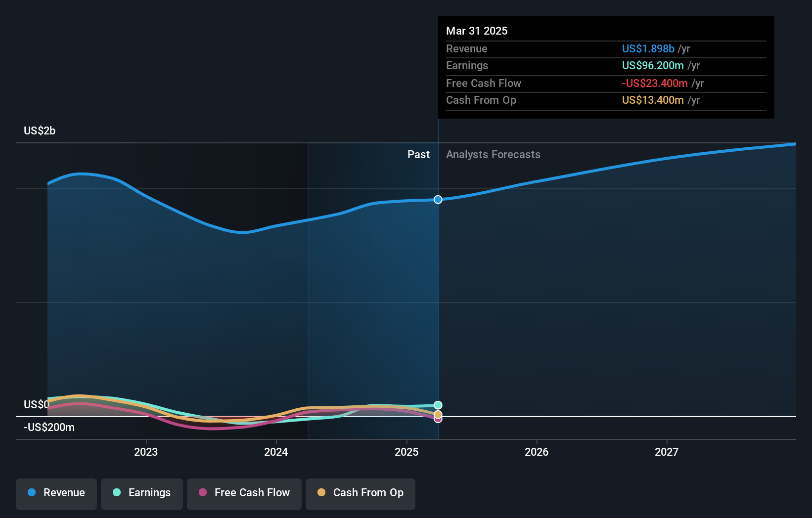
Task: Click the Mar 31 2025 tooltip date
Action: pyautogui.click(x=477, y=31)
